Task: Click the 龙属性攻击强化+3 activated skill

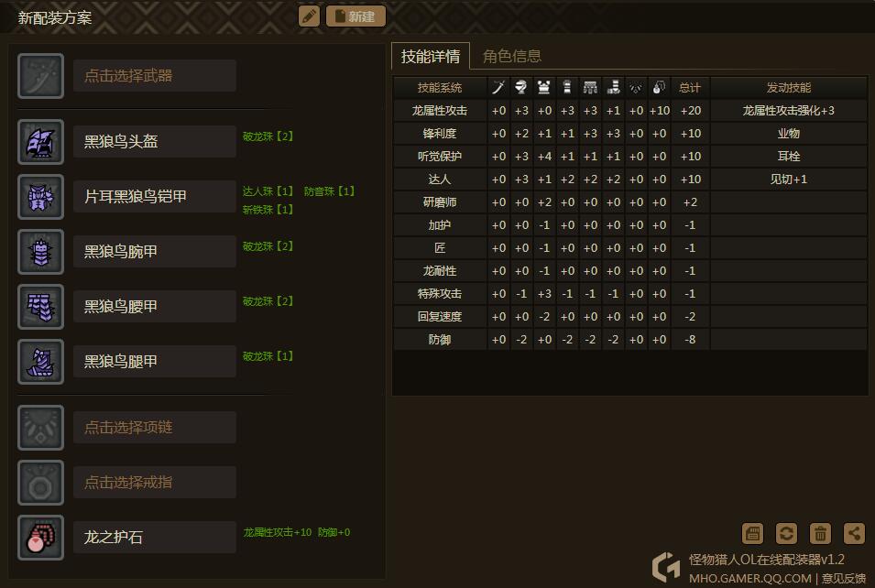Action: pos(789,111)
